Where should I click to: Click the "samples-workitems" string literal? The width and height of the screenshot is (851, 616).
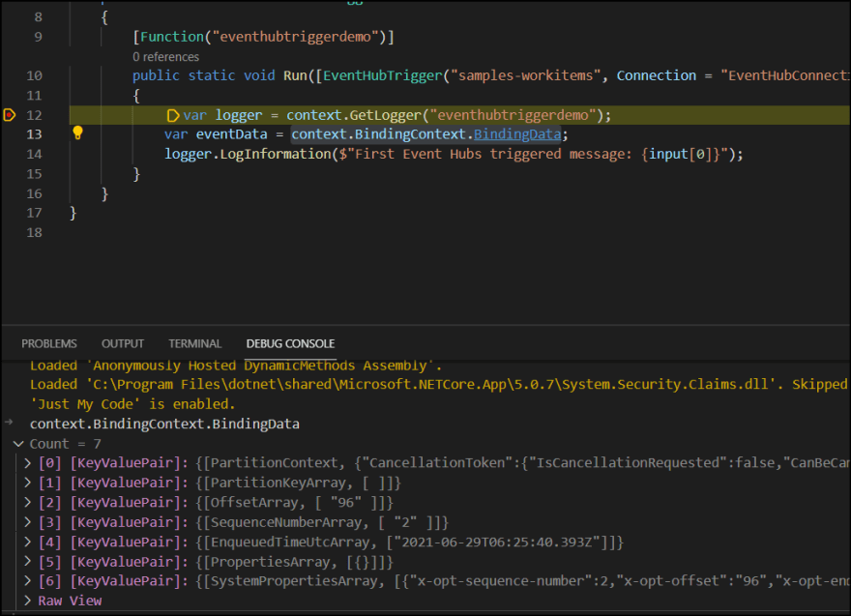coord(526,75)
